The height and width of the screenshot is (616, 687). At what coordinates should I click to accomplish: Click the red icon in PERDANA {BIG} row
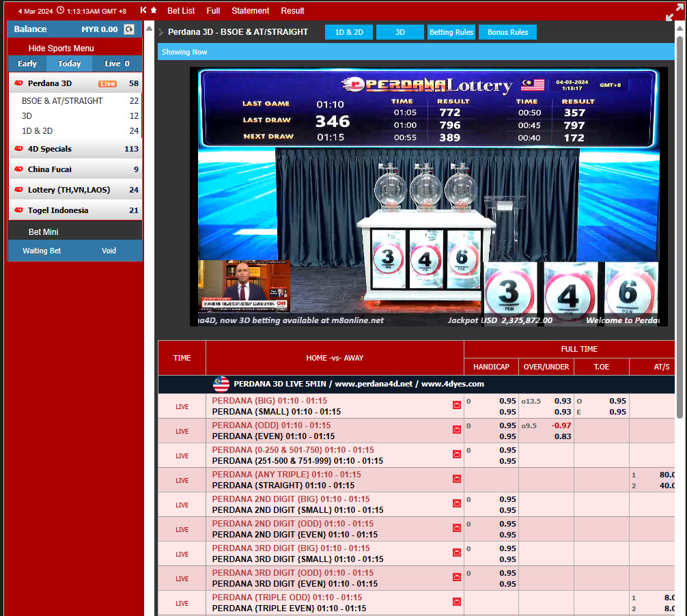coord(457,405)
